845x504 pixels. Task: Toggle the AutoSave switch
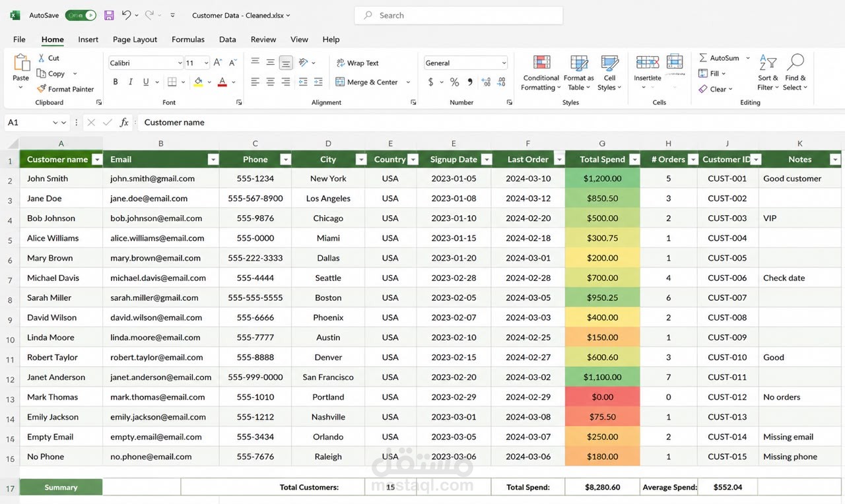tap(81, 15)
